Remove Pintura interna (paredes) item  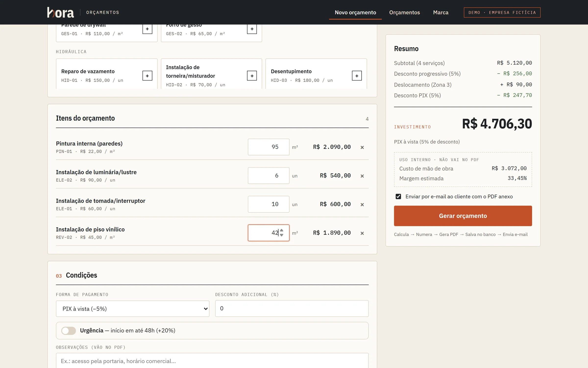[362, 147]
